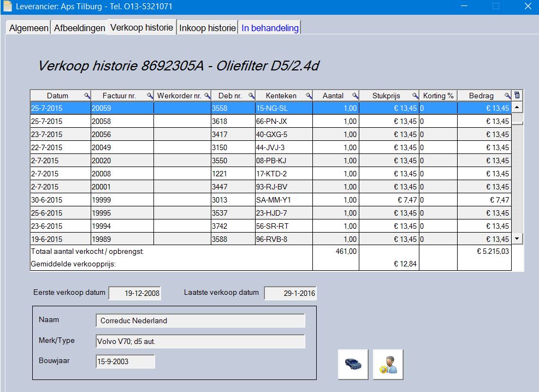Open the In behandeling tab
This screenshot has width=539, height=392.
pos(270,28)
